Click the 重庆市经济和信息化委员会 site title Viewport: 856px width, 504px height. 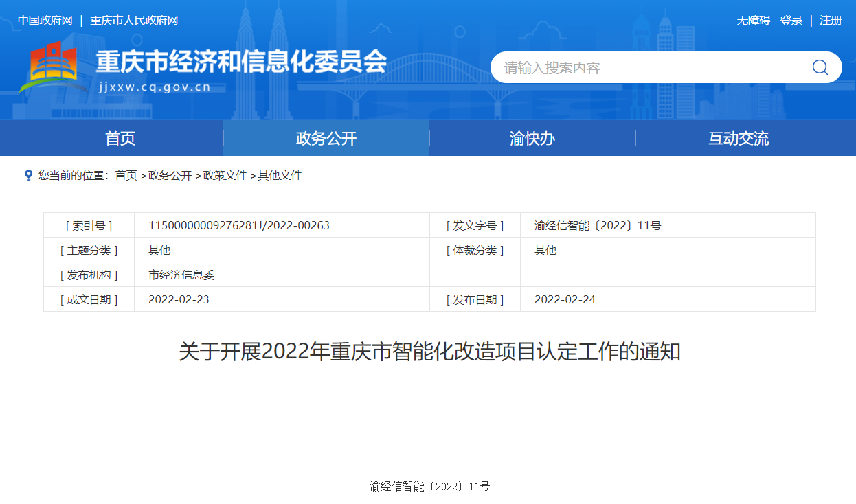(240, 62)
